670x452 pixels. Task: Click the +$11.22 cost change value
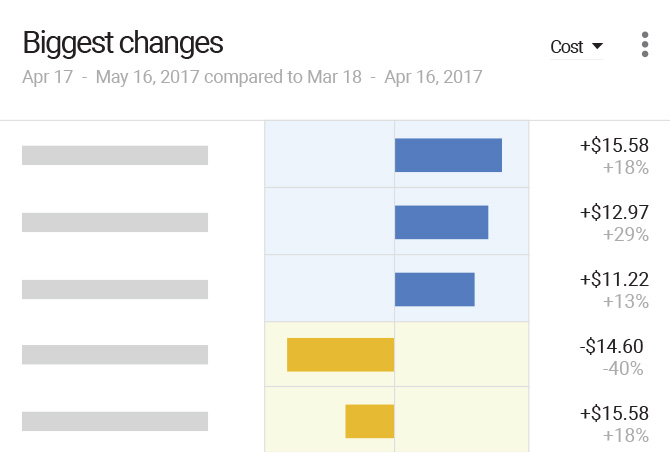(x=614, y=279)
